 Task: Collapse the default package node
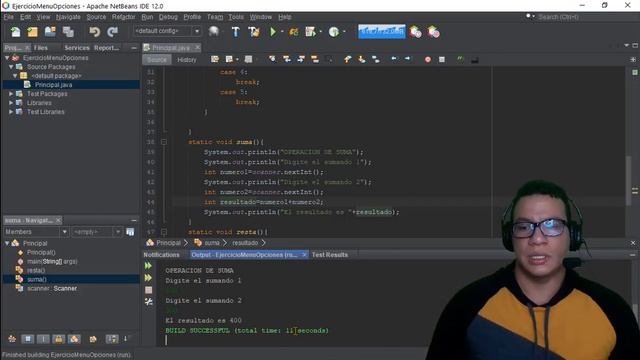[x=15, y=76]
